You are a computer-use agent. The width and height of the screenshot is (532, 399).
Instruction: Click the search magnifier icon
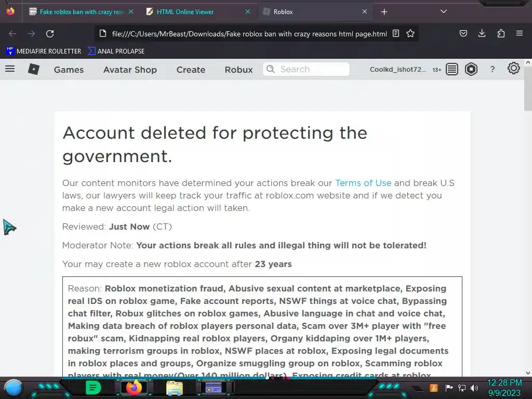pyautogui.click(x=270, y=69)
